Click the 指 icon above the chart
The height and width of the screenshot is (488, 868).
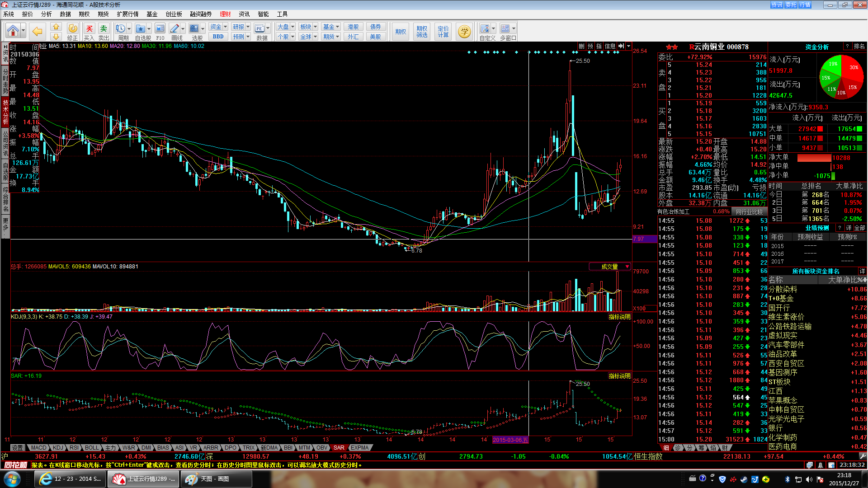(x=599, y=46)
